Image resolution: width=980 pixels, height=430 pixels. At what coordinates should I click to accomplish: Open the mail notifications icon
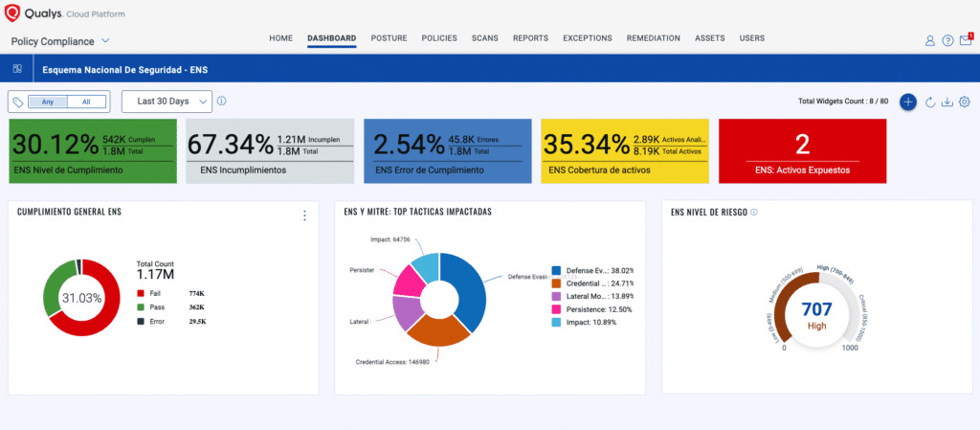click(x=966, y=40)
